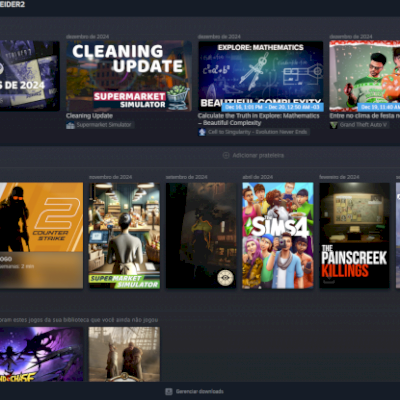Click the plus icon beside Adicionar prateleira
Image resolution: width=400 pixels, height=400 pixels.
(x=226, y=155)
